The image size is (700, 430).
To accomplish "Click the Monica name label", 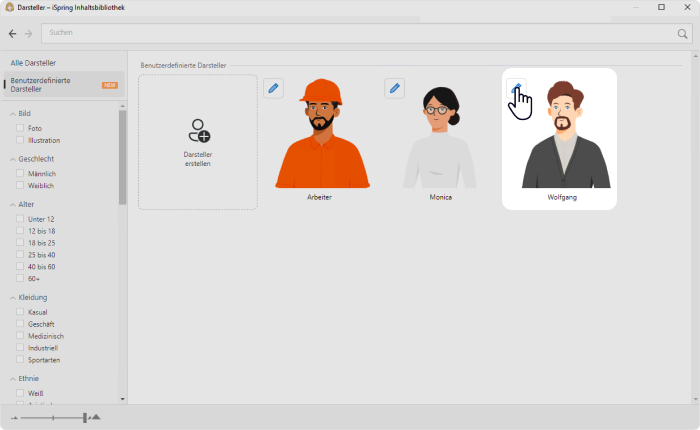I will point(441,197).
